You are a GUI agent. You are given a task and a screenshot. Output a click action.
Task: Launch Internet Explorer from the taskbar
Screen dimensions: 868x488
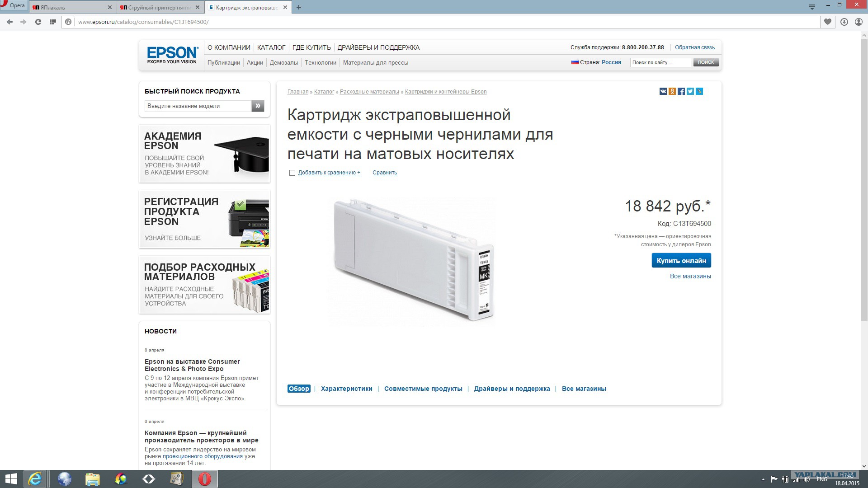coord(35,479)
